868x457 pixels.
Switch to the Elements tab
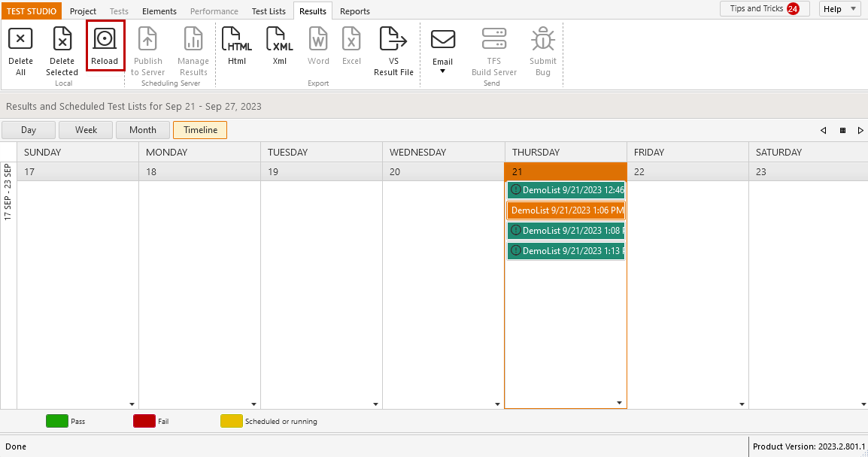[159, 11]
